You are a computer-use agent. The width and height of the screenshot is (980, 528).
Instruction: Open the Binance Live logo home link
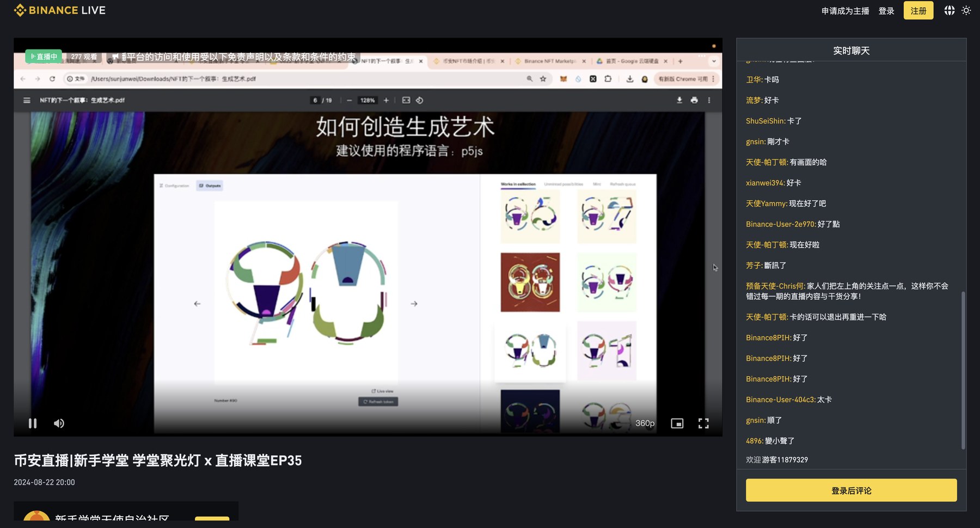(60, 10)
